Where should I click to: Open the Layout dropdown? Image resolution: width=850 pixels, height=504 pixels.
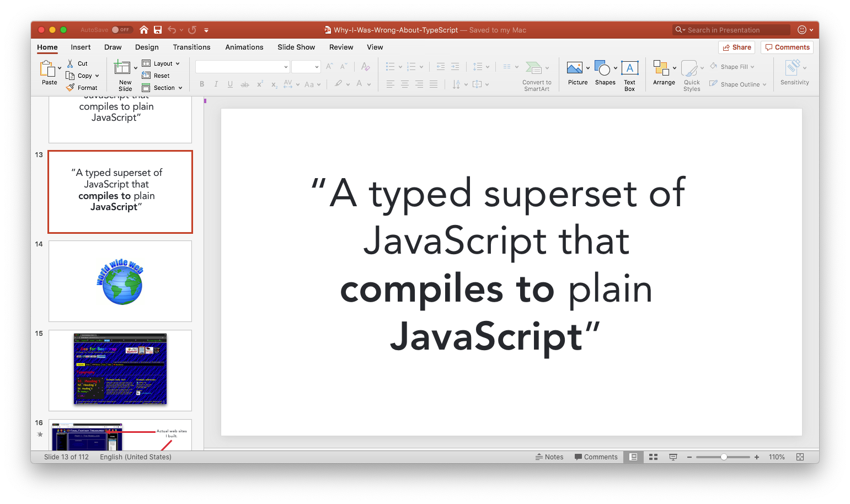pyautogui.click(x=161, y=63)
